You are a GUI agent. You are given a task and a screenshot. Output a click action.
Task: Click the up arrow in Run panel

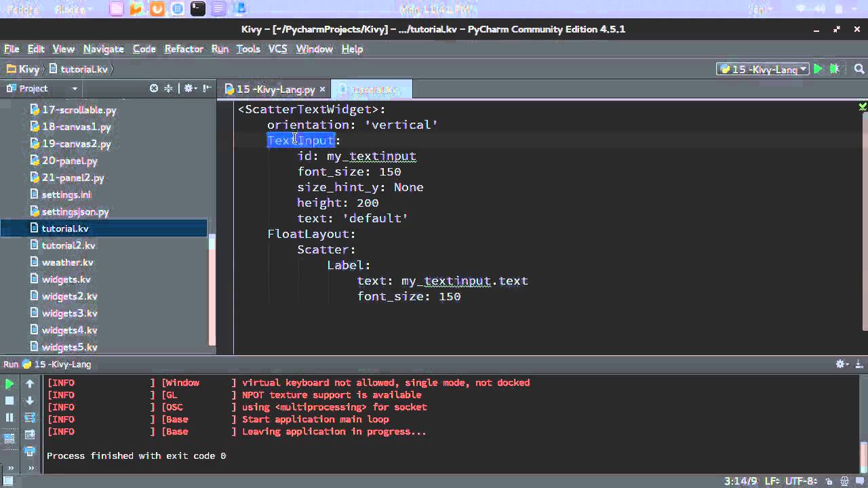click(x=30, y=384)
